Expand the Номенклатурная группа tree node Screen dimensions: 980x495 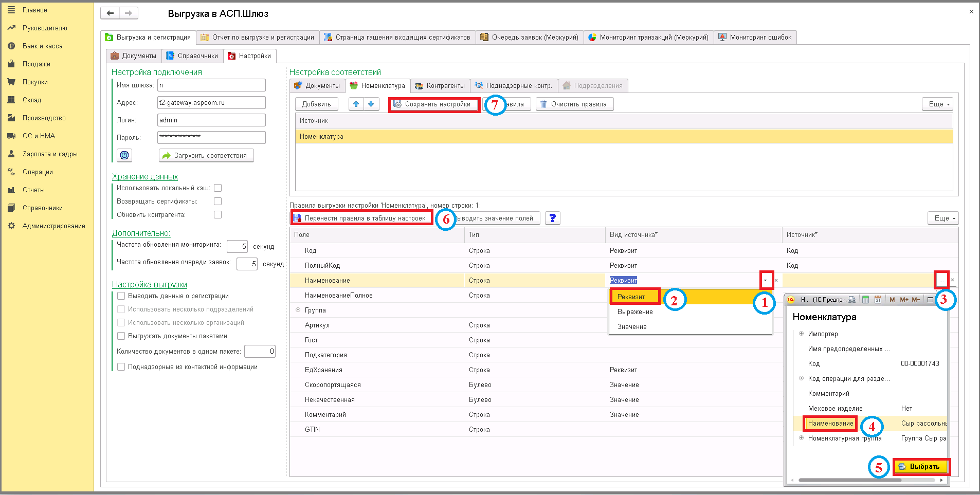801,438
